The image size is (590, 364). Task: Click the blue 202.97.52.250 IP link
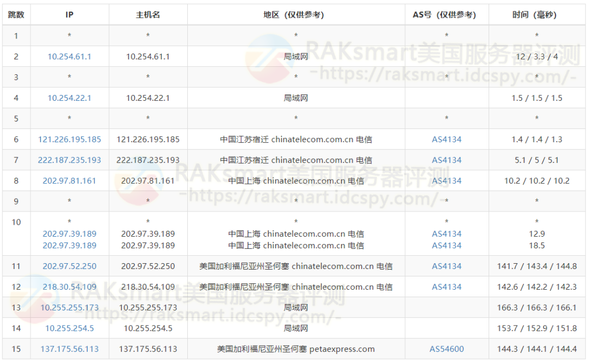click(x=69, y=266)
